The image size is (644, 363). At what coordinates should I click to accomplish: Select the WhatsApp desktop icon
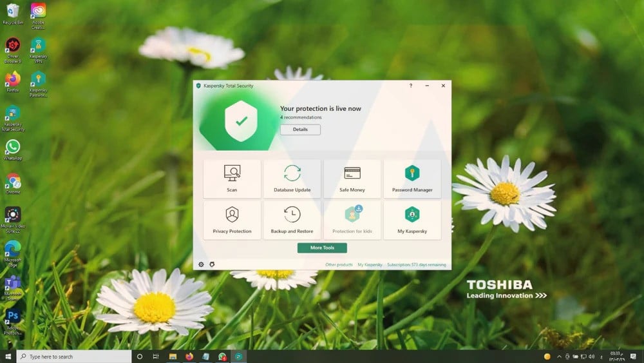(13, 150)
